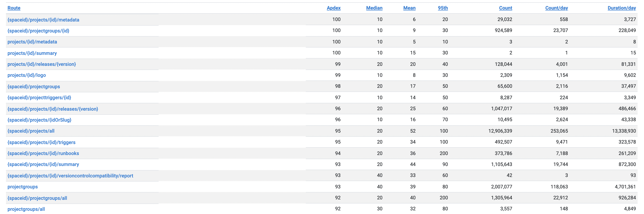
Task: Open the {spaceid}/projects/{id}/runbooks route
Action: click(x=43, y=153)
